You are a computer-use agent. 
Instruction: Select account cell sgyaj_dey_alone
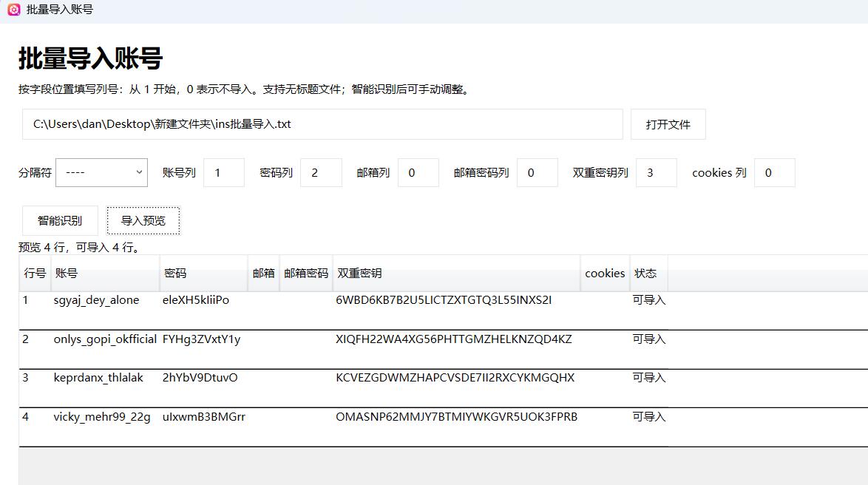[x=96, y=300]
